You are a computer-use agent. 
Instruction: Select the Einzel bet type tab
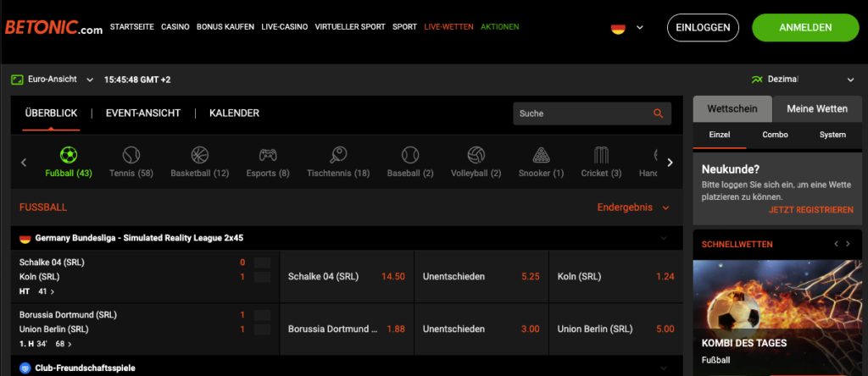720,135
